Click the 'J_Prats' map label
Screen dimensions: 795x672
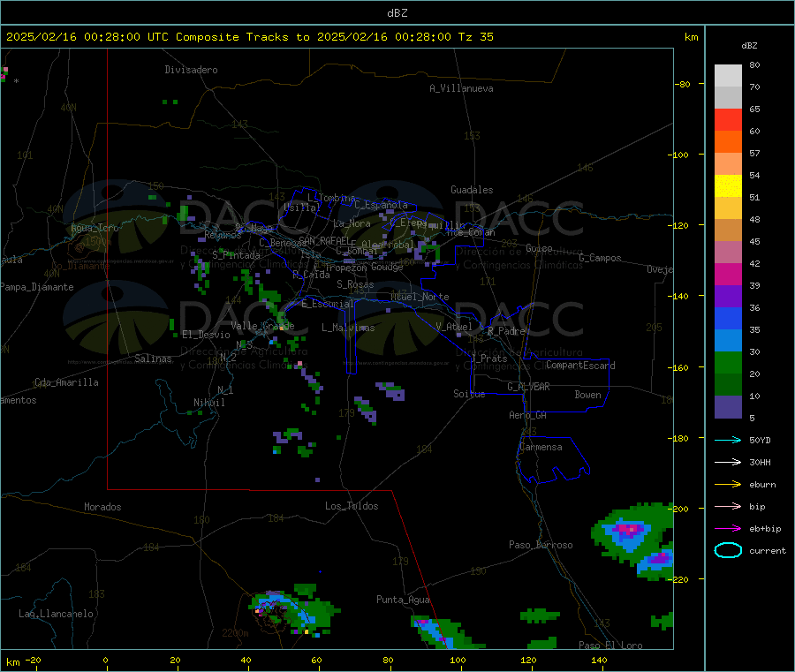coord(489,359)
